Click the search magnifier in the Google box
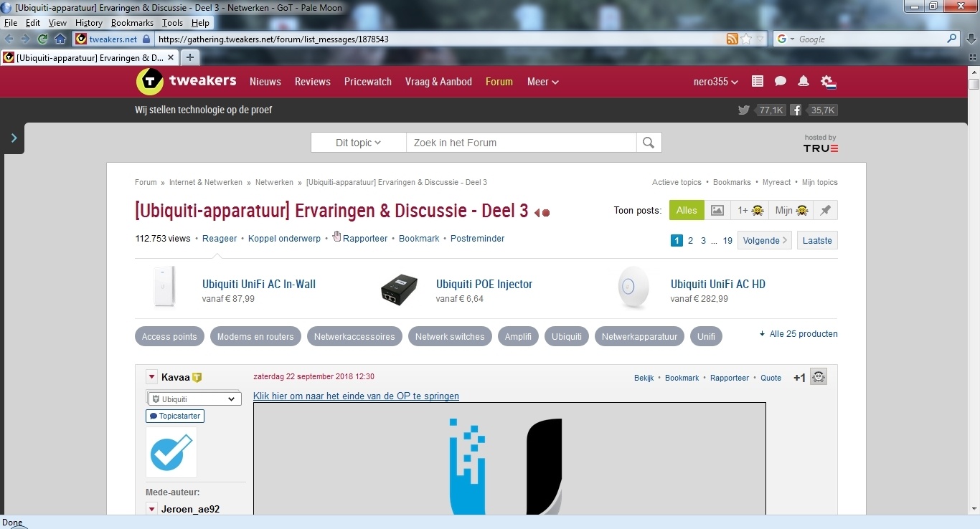 [952, 39]
